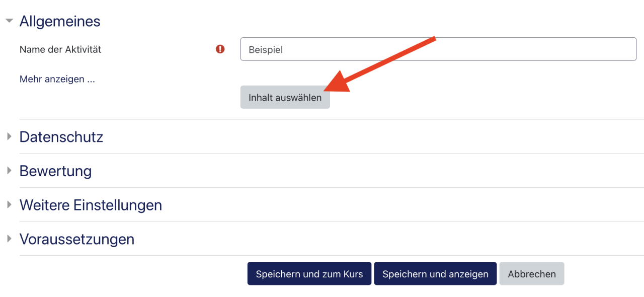Click the Voraussetzungen heading text

(x=77, y=239)
